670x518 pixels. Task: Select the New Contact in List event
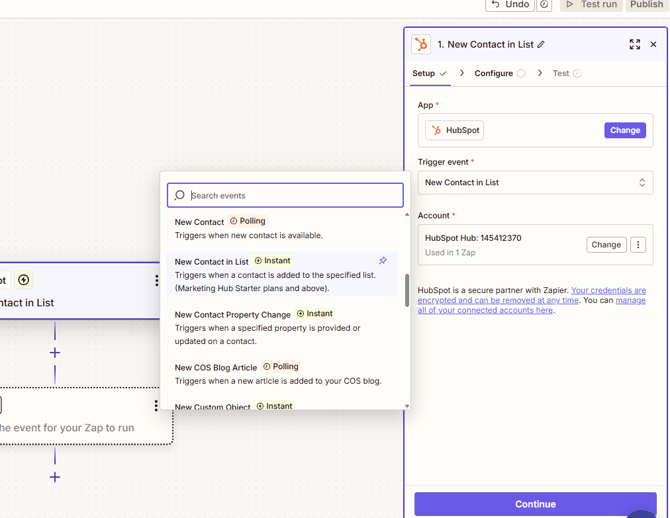[282, 274]
